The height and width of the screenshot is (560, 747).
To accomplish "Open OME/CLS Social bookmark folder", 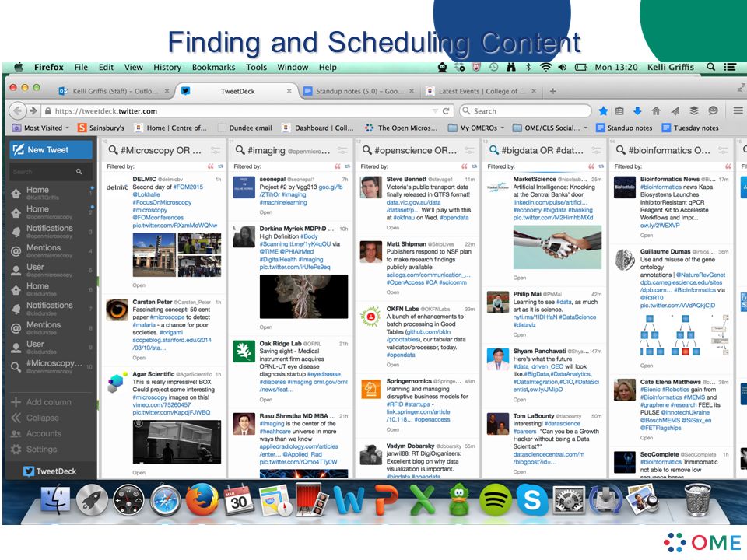I will coord(550,128).
